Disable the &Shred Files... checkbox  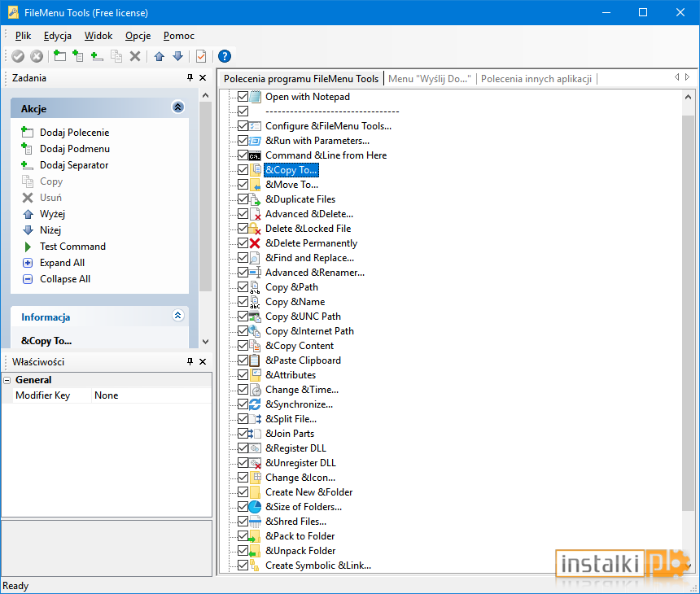pyautogui.click(x=243, y=522)
